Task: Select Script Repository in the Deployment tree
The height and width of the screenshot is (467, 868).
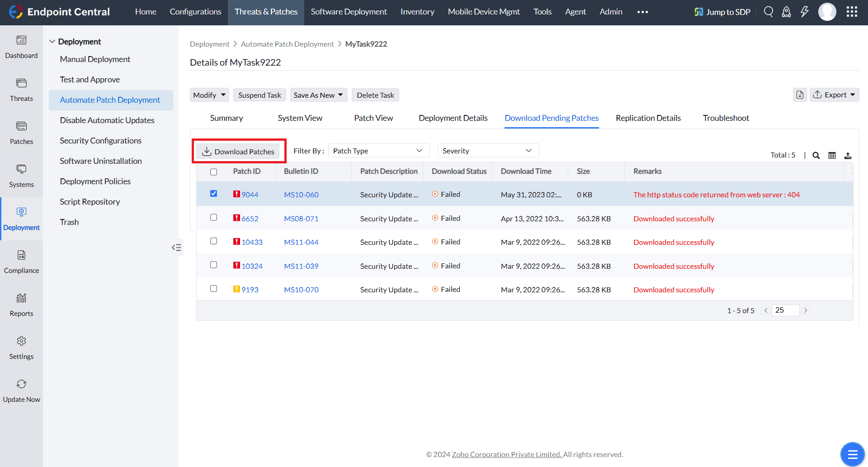Action: (90, 202)
